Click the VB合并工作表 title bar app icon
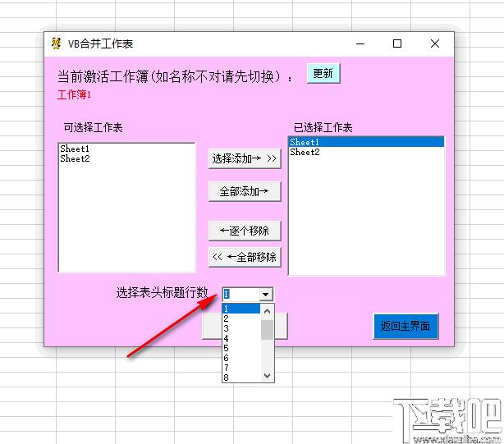This screenshot has width=504, height=444. 57,43
